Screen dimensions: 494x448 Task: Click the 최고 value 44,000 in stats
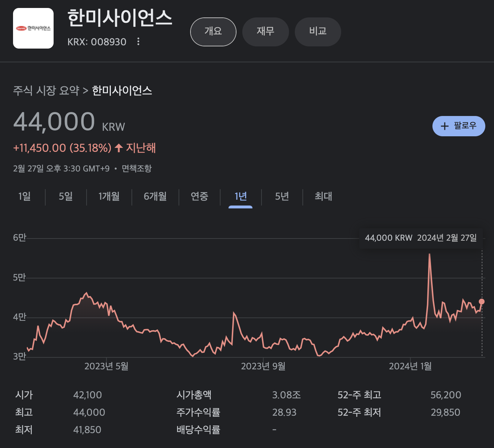(x=89, y=412)
